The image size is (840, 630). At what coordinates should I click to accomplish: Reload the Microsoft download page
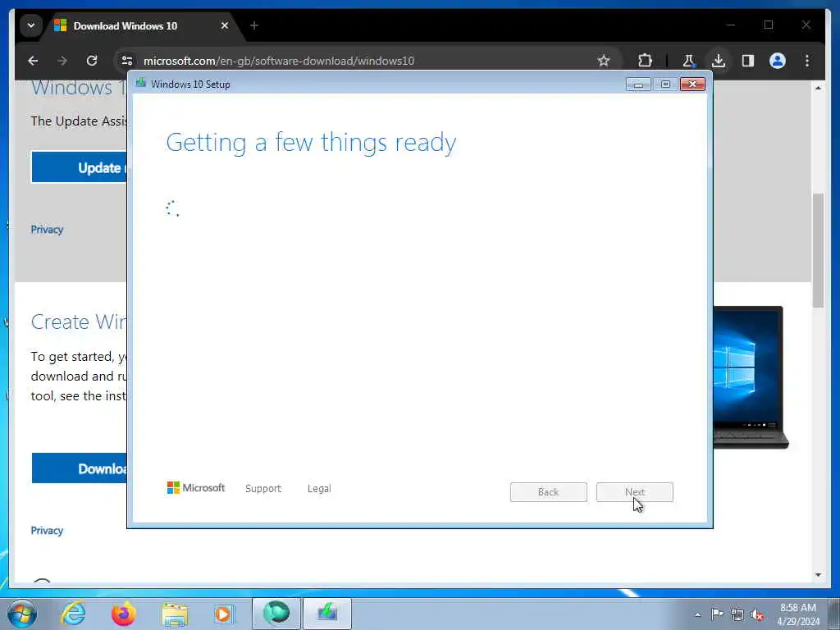point(92,61)
